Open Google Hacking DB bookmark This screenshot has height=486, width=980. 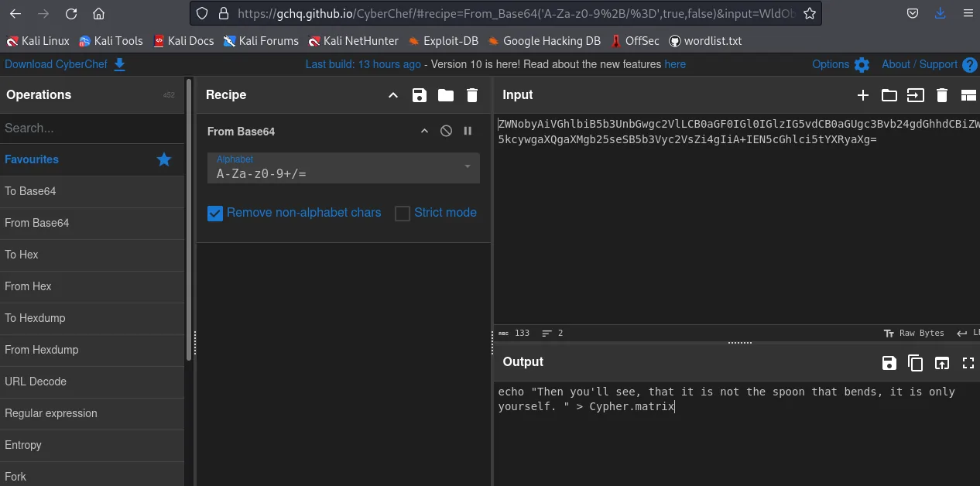544,41
